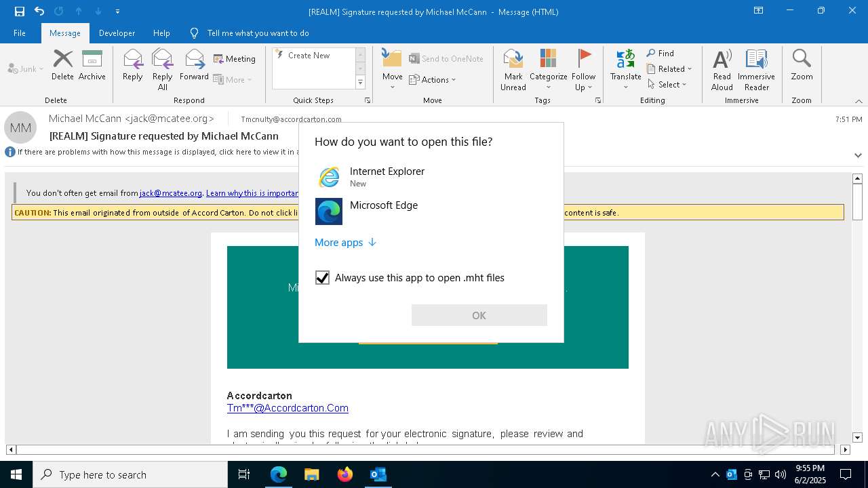
Task: Click the MM sender avatar
Action: click(20, 127)
